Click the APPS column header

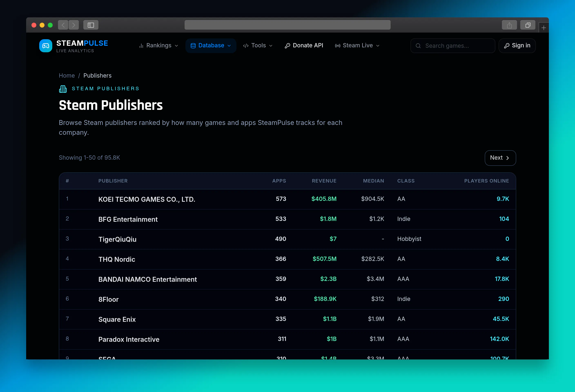[x=279, y=181]
